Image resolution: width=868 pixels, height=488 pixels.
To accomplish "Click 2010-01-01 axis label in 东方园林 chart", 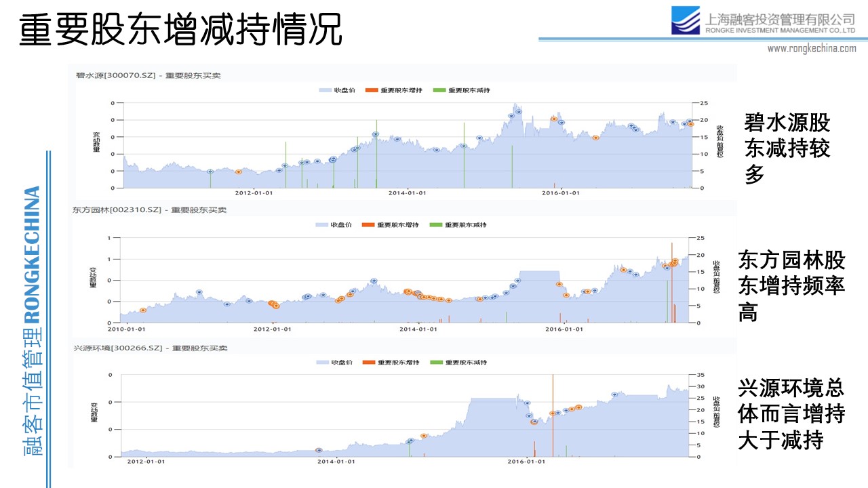I will pyautogui.click(x=127, y=329).
